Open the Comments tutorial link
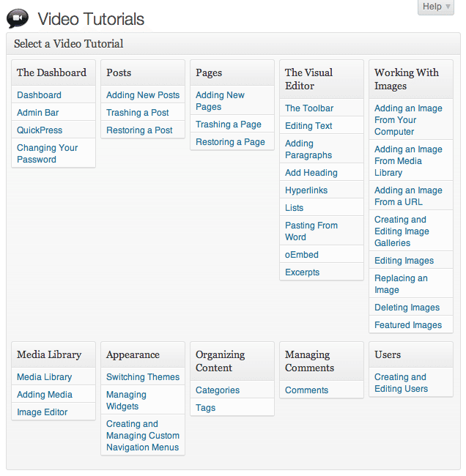Screen dimensions: 466x476 point(306,390)
